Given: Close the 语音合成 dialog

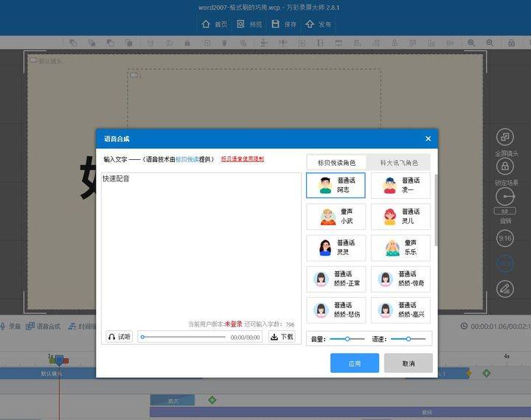Looking at the screenshot, I should tap(428, 139).
